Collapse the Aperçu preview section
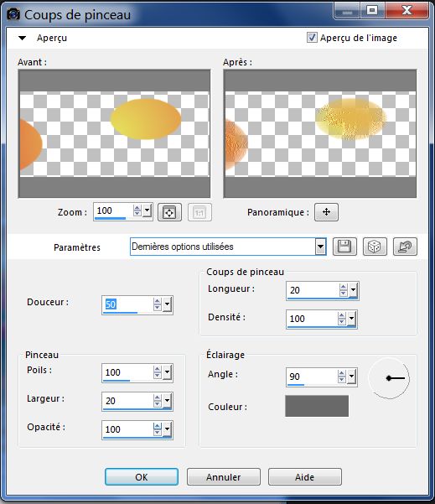This screenshot has height=504, width=435. click(x=22, y=38)
